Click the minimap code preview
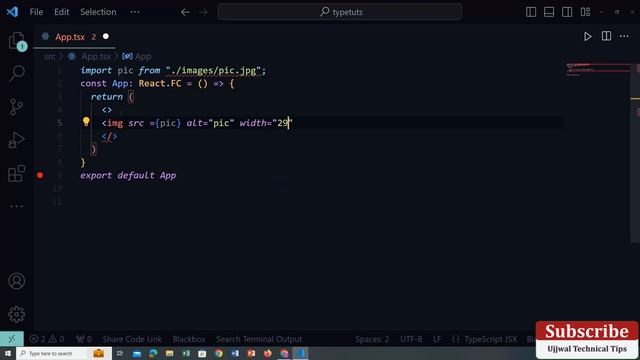The width and height of the screenshot is (640, 360). [598, 69]
